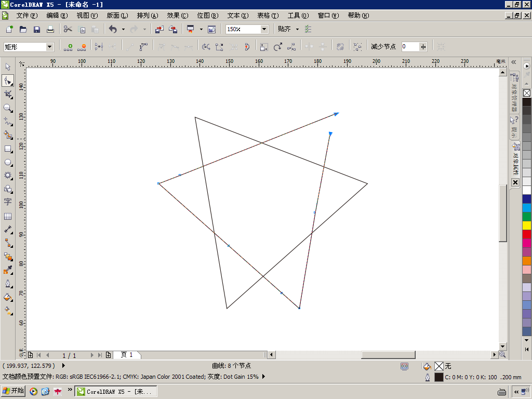
Task: Open the 文件 menu
Action: click(x=27, y=16)
